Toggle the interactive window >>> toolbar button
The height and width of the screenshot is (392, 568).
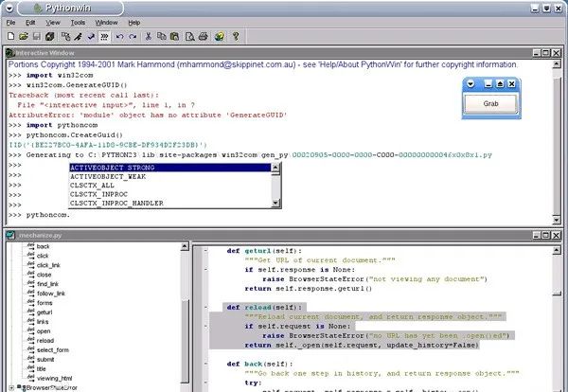coord(104,36)
